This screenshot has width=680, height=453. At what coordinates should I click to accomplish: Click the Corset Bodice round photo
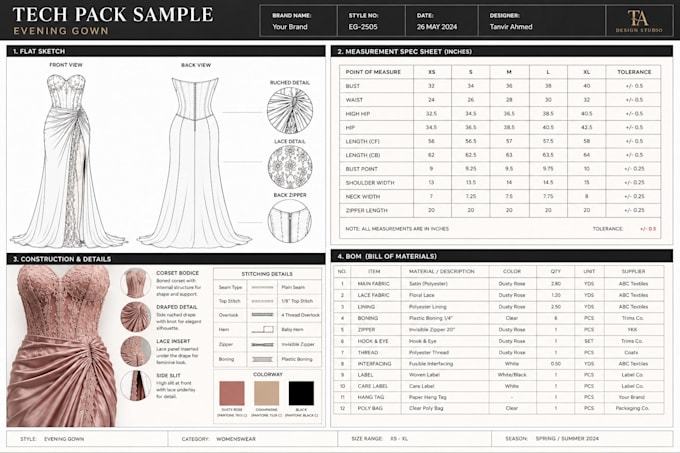click(135, 283)
